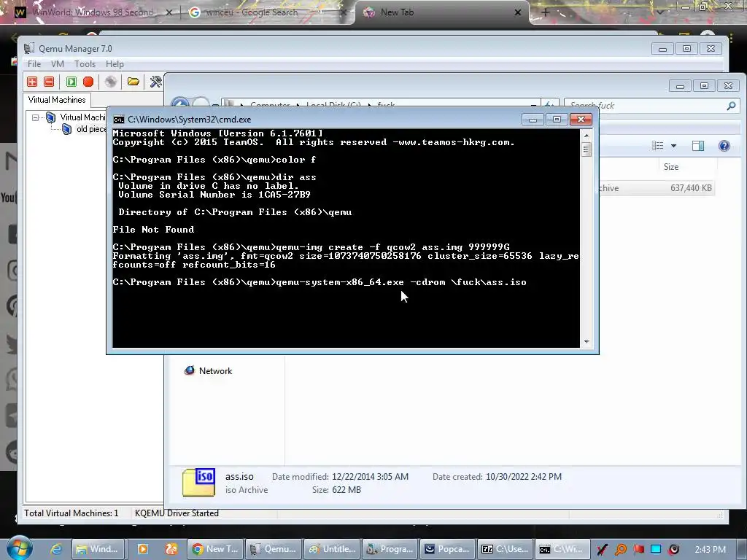Click the 637,440 KB size cell

(691, 188)
